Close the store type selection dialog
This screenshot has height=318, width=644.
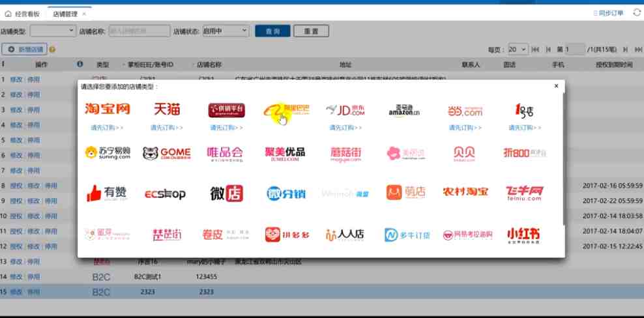(x=556, y=86)
